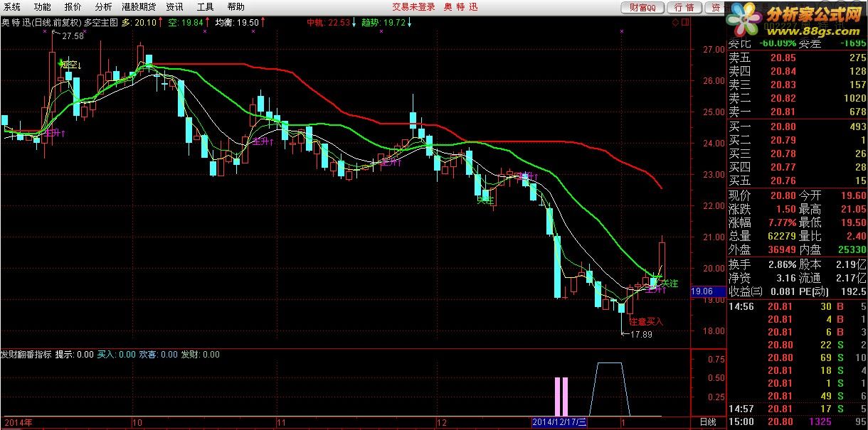Click the 27.58 high price label
This screenshot has height=430, width=868.
click(x=73, y=36)
